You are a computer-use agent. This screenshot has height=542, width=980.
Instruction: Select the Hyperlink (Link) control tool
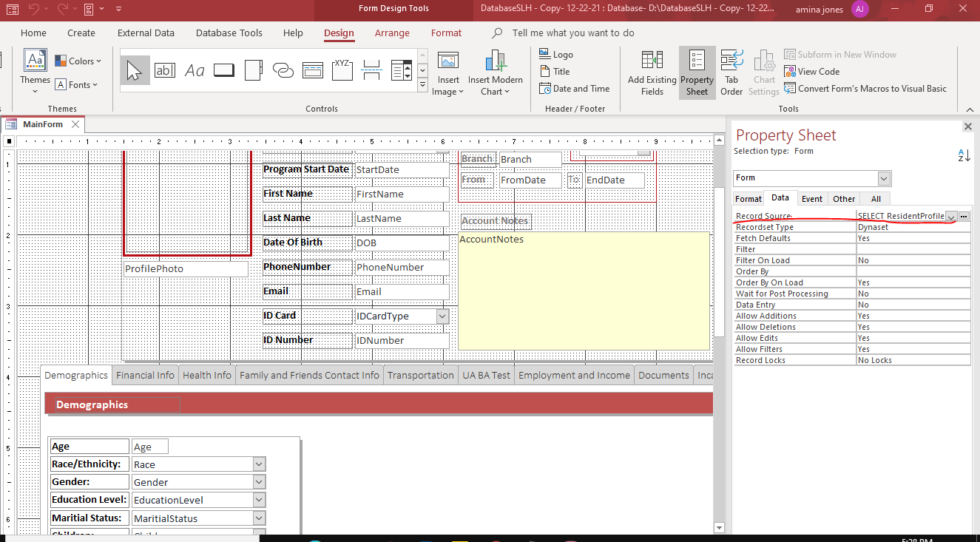coord(283,70)
